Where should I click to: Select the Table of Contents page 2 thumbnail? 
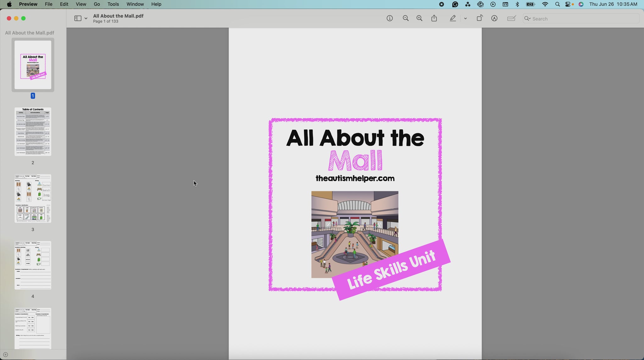pyautogui.click(x=33, y=132)
